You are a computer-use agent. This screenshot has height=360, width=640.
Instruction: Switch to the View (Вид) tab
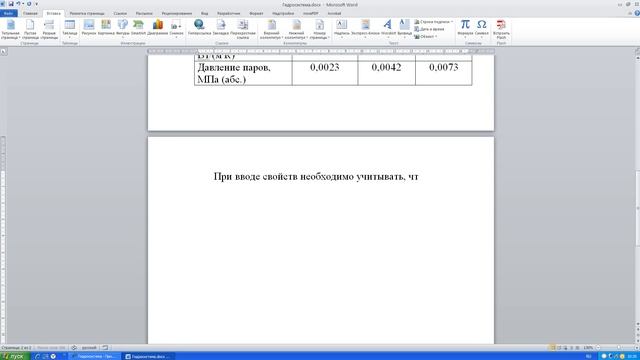tap(204, 13)
